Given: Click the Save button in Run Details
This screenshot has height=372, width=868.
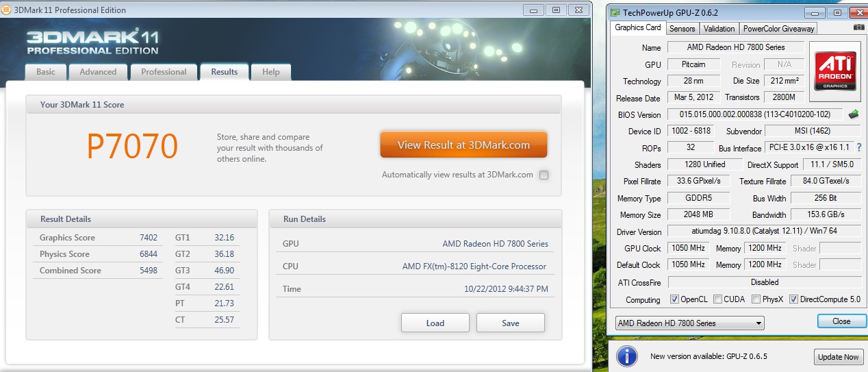Looking at the screenshot, I should (511, 323).
